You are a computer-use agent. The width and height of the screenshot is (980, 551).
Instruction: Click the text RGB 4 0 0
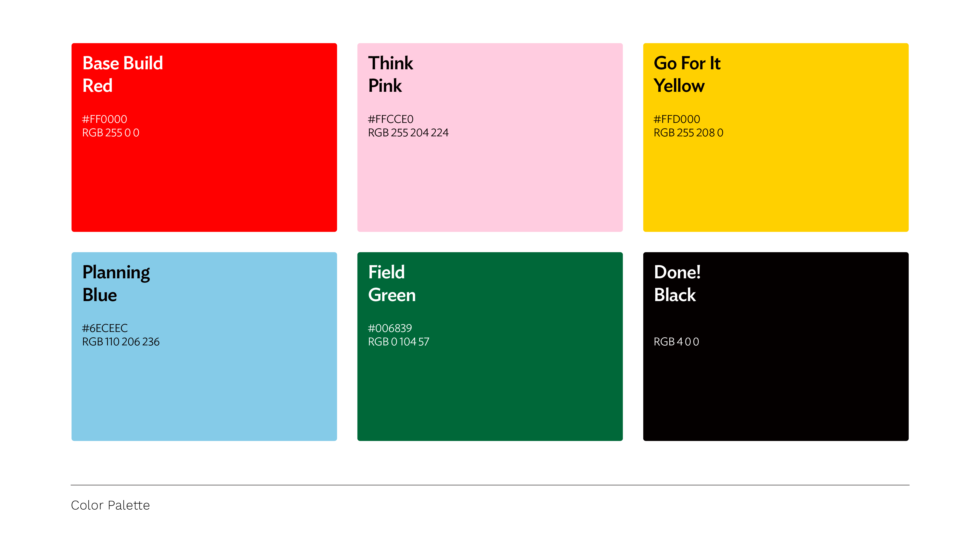pos(676,342)
